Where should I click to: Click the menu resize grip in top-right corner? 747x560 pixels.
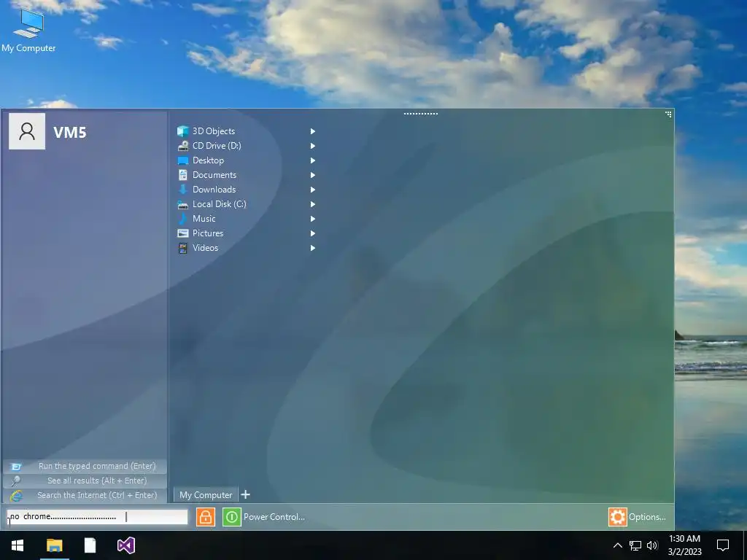[668, 114]
